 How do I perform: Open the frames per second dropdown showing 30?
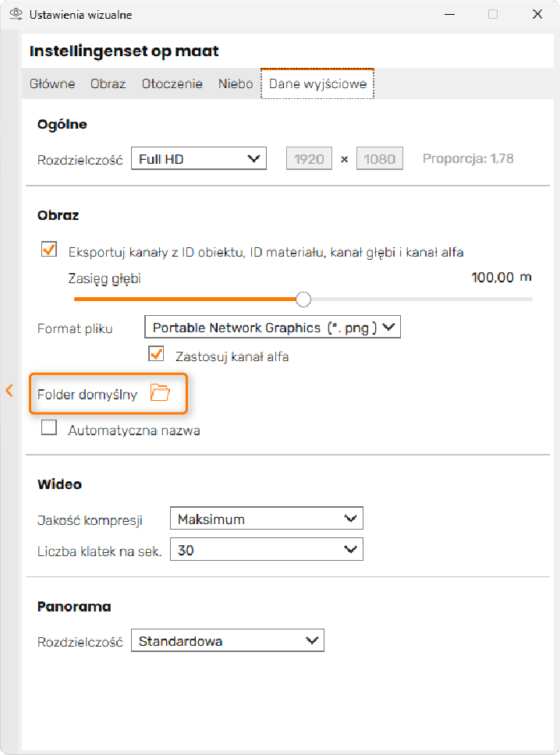(266, 549)
